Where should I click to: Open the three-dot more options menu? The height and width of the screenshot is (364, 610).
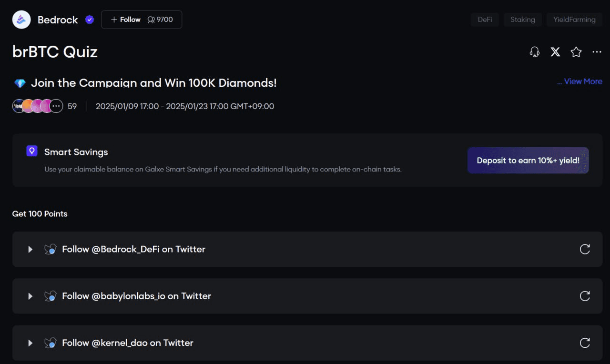pyautogui.click(x=597, y=52)
